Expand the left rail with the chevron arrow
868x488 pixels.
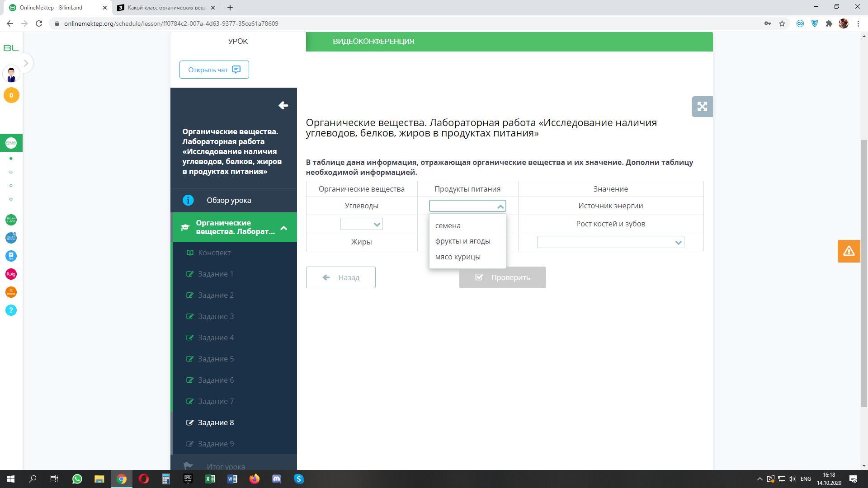tap(26, 63)
